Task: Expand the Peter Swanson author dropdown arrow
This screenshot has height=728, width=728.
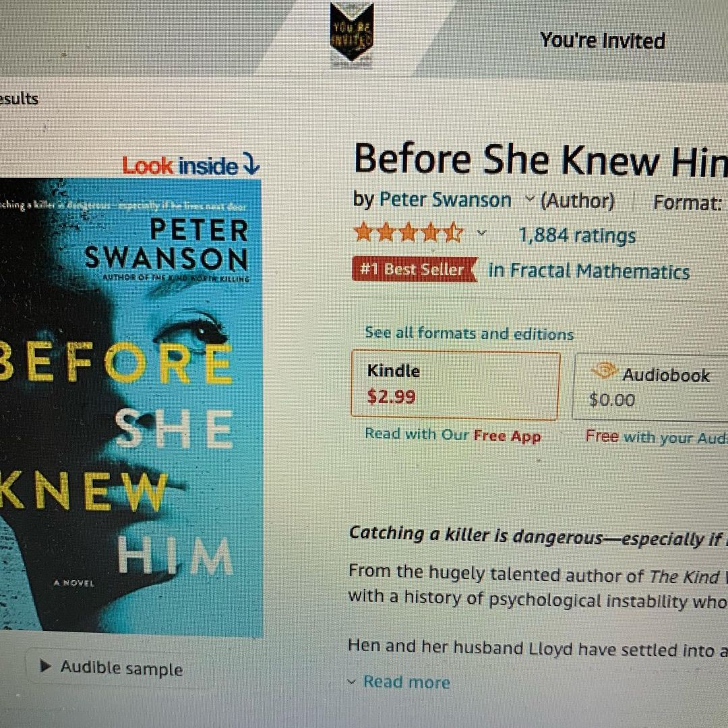Action: (x=529, y=200)
